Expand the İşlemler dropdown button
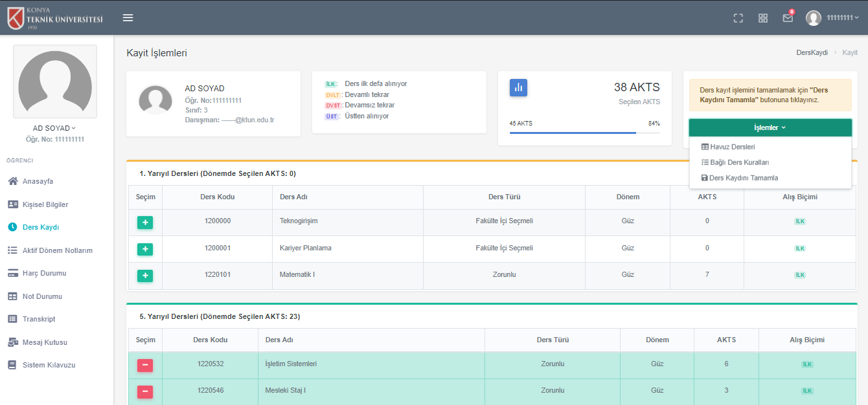Screen dimensions: 868x405 770,127
